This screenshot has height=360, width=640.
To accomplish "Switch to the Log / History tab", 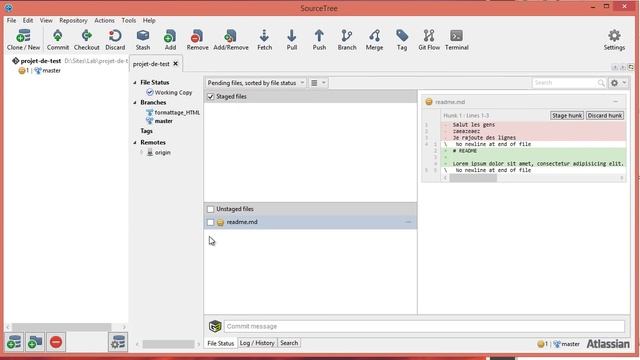I will click(x=257, y=343).
